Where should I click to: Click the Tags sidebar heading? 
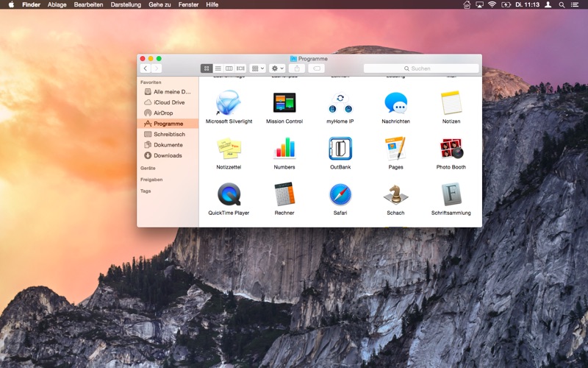pos(146,191)
